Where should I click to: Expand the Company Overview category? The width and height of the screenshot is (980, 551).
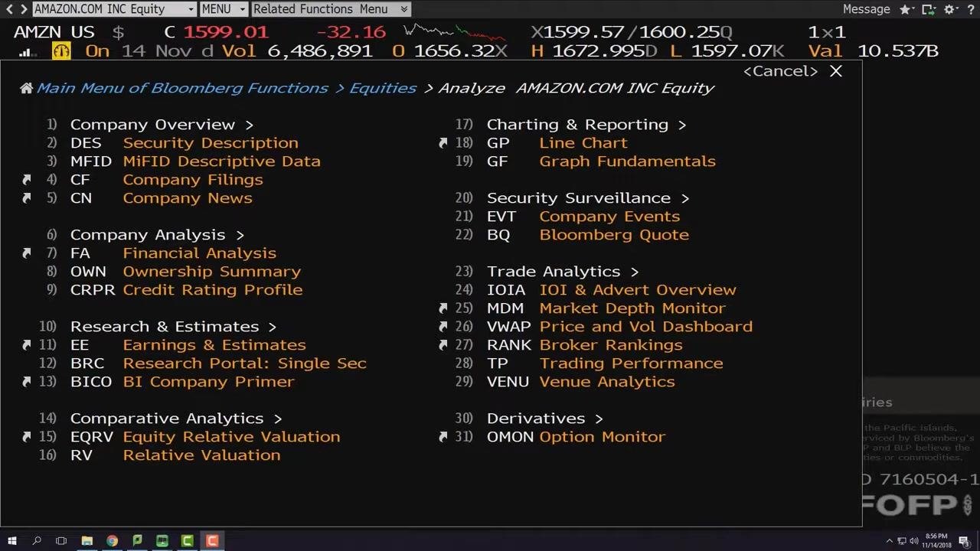click(x=162, y=125)
